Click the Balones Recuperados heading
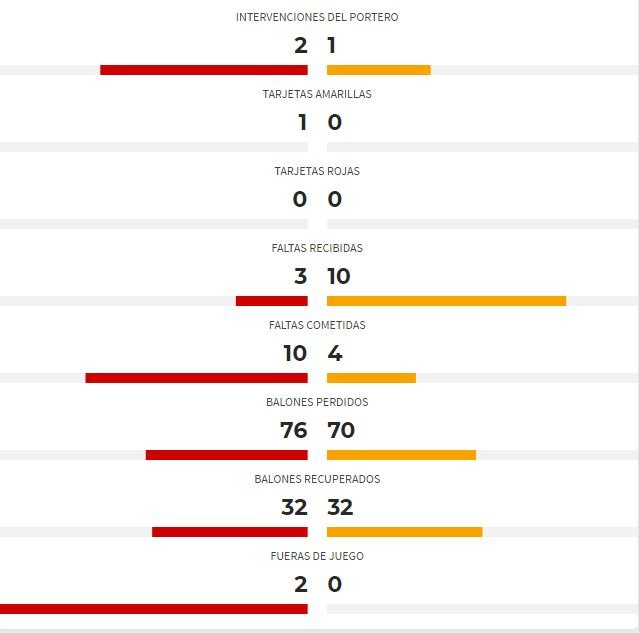The width and height of the screenshot is (639, 633). coord(317,479)
